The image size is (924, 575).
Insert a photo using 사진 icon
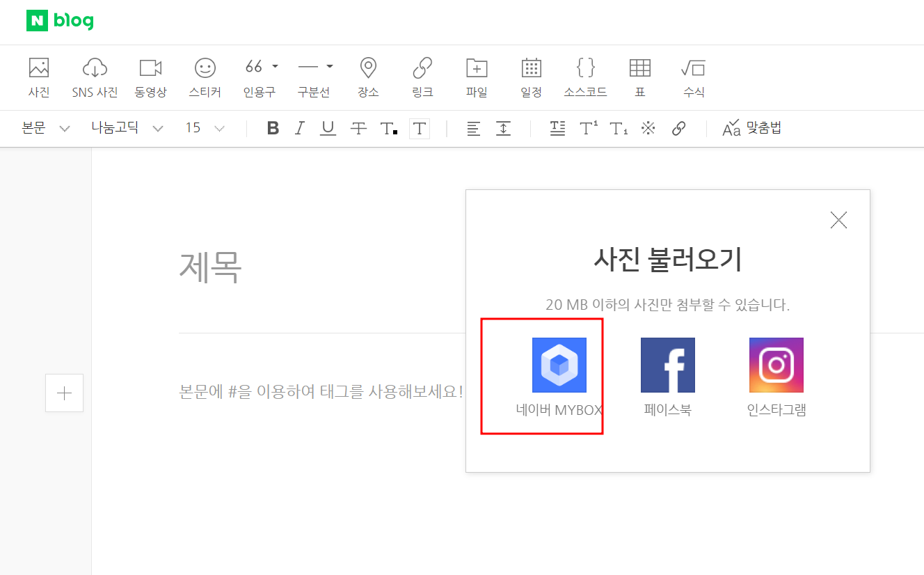39,77
